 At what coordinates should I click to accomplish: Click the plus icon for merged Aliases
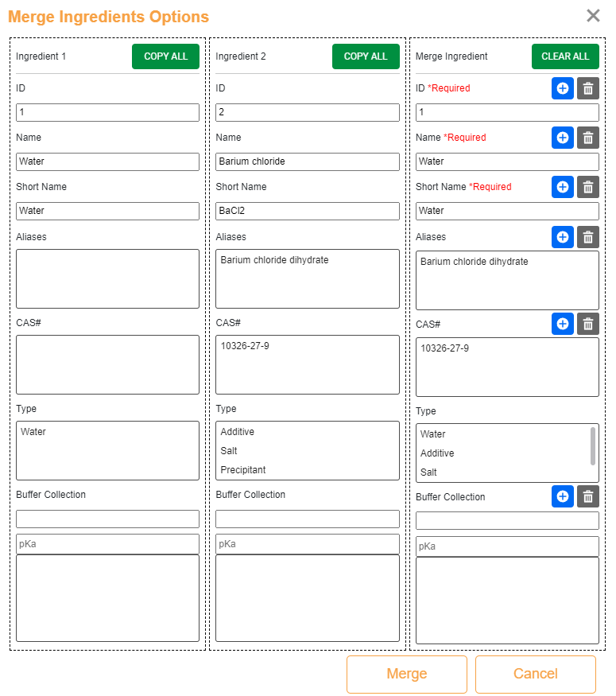562,237
